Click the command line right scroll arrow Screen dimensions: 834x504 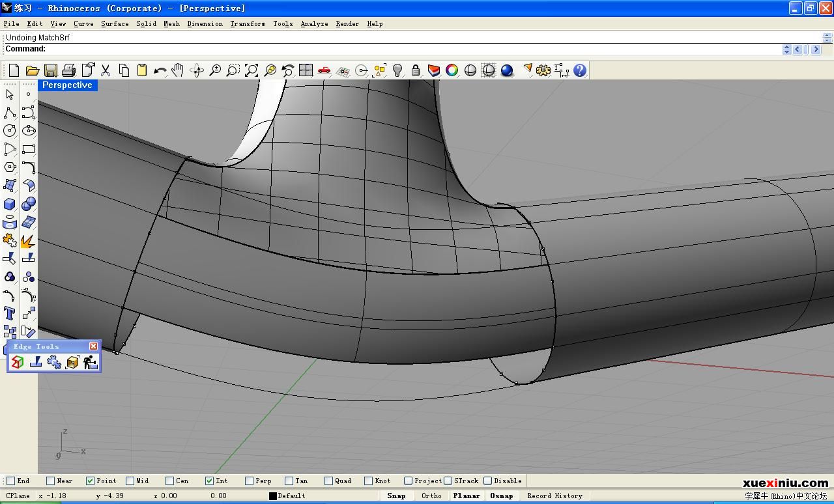coord(816,49)
